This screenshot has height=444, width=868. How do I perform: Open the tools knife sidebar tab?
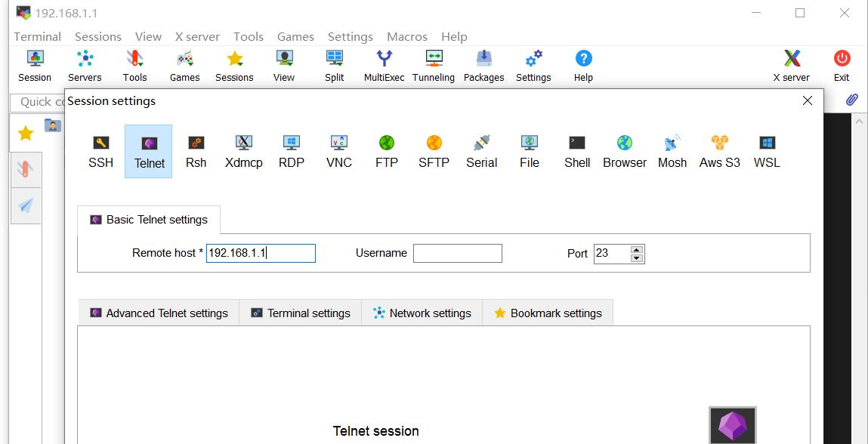(x=26, y=169)
